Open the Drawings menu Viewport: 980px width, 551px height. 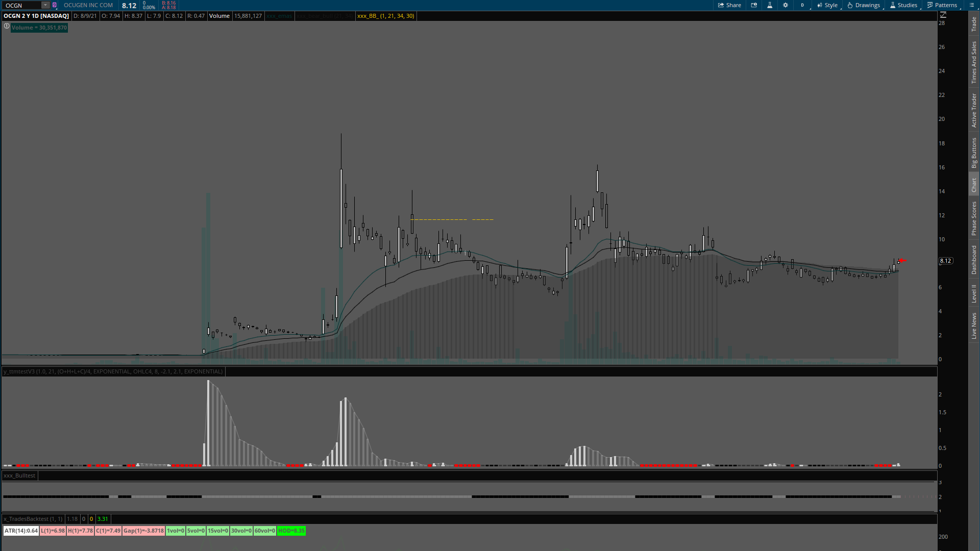[864, 5]
